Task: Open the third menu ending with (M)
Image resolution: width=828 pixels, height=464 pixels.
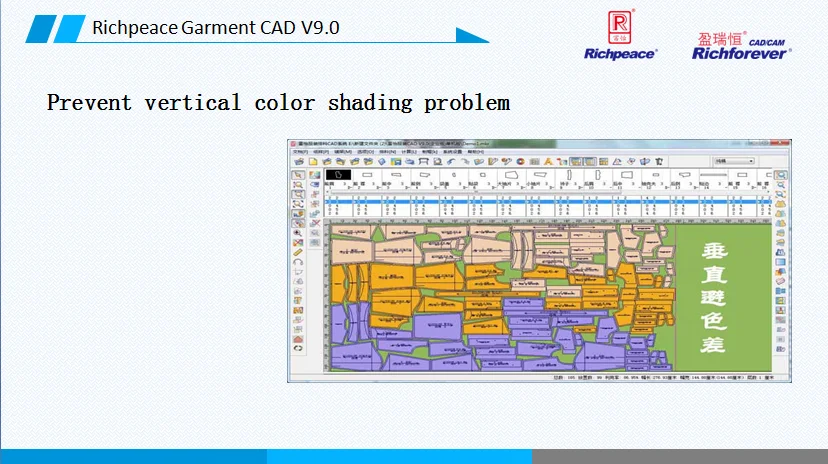Action: coord(343,151)
